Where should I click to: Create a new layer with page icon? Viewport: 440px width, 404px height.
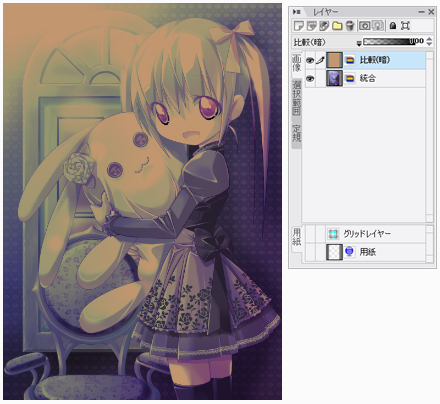click(299, 26)
